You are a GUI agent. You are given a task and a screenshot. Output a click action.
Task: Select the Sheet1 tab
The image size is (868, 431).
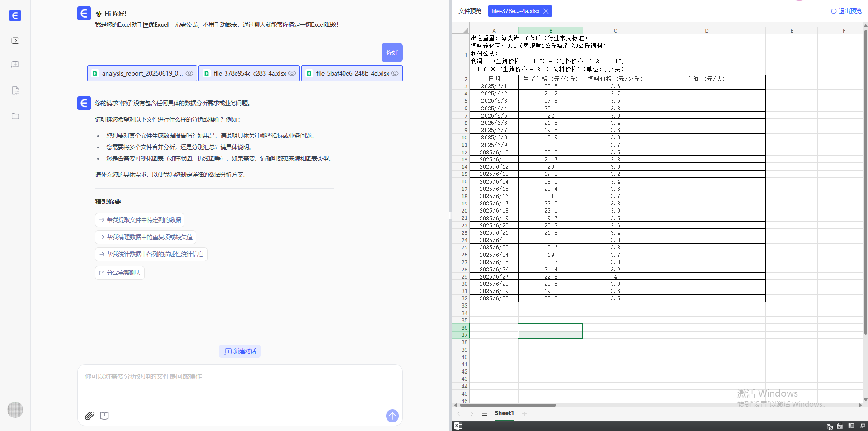(505, 413)
